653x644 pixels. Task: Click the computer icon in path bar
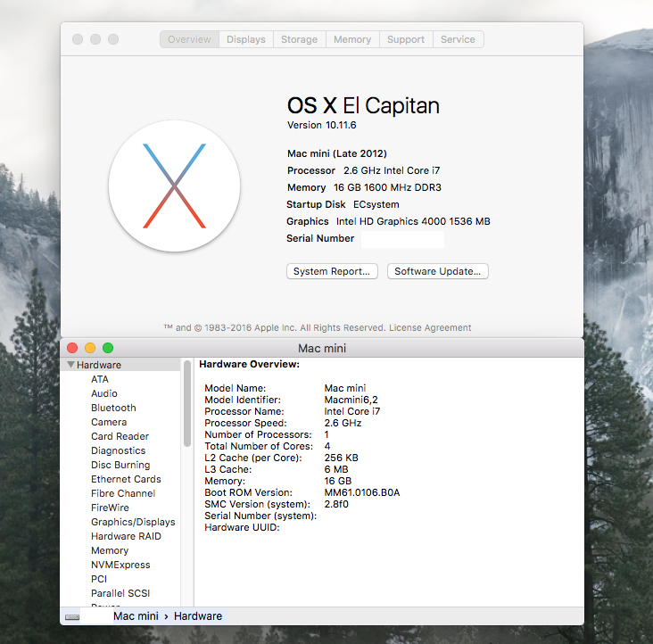(72, 616)
